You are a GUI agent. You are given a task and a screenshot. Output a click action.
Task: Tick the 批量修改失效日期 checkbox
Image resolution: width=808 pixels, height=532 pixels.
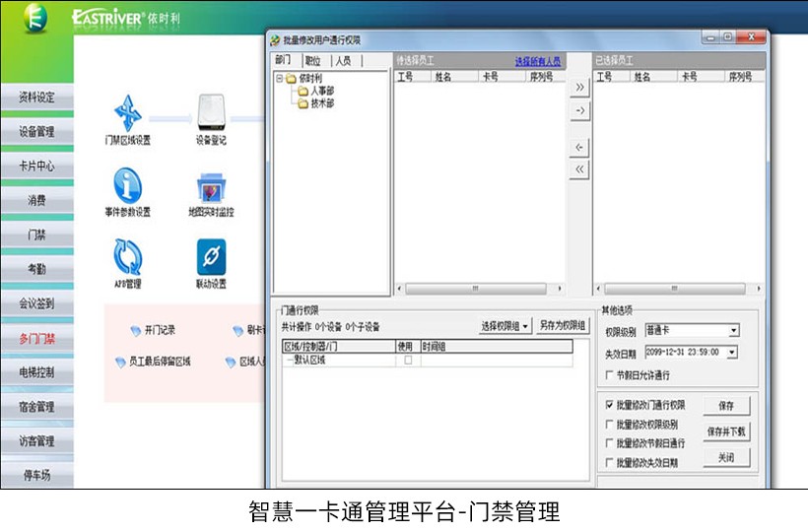(x=609, y=462)
